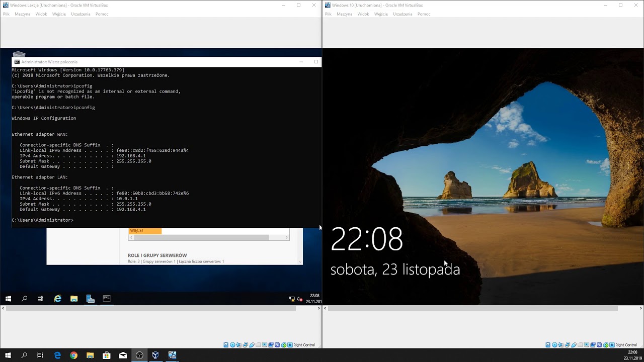The height and width of the screenshot is (362, 644).
Task: Open Pomoc menu in Windows Lekcje window
Action: (102, 14)
